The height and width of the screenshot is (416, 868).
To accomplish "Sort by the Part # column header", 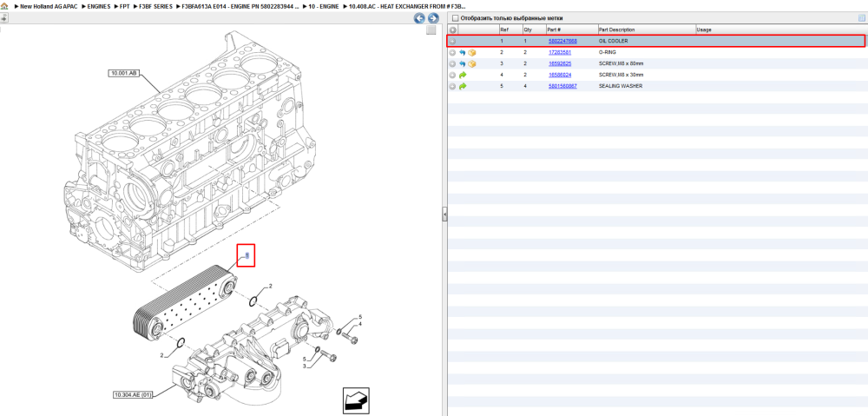I will point(571,30).
